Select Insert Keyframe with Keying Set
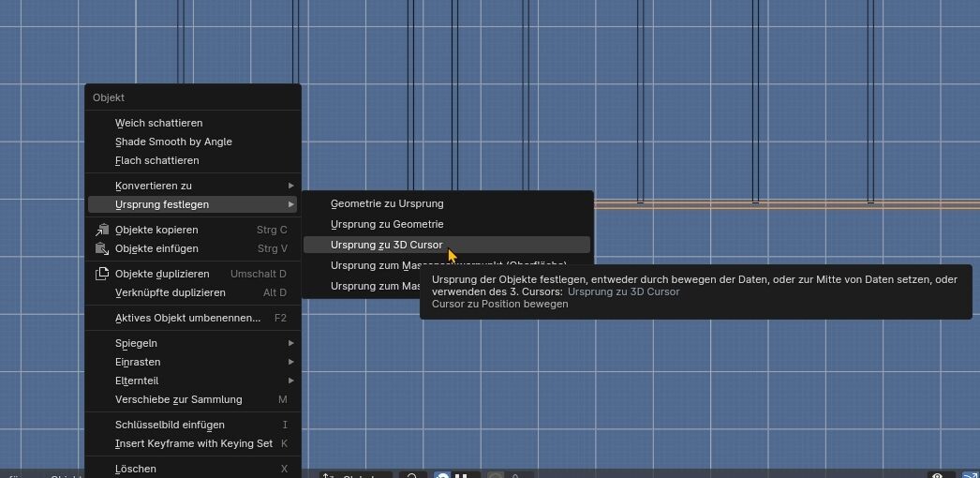Image resolution: width=980 pixels, height=478 pixels. click(193, 443)
